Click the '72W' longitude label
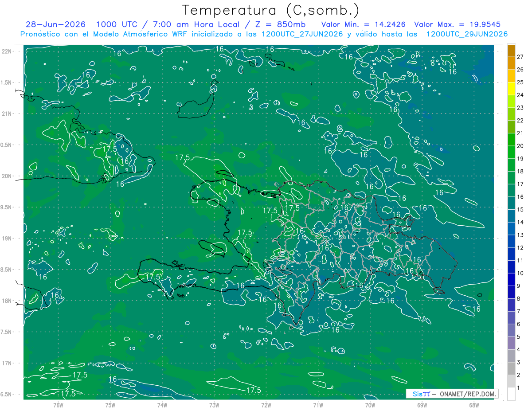Screen dimensions: 532x411 point(266,405)
